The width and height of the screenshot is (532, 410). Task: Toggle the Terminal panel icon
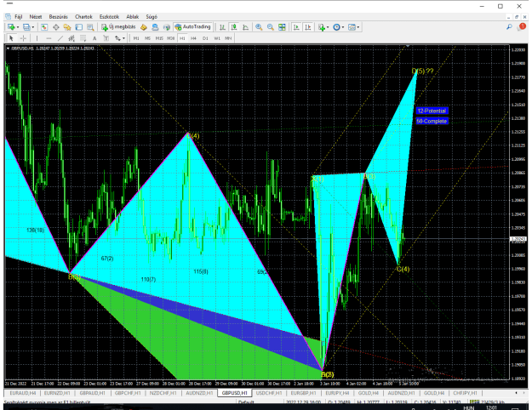tap(78, 27)
